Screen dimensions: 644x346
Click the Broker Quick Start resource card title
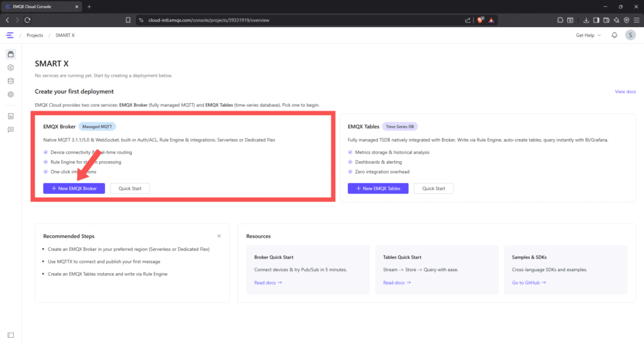click(274, 257)
